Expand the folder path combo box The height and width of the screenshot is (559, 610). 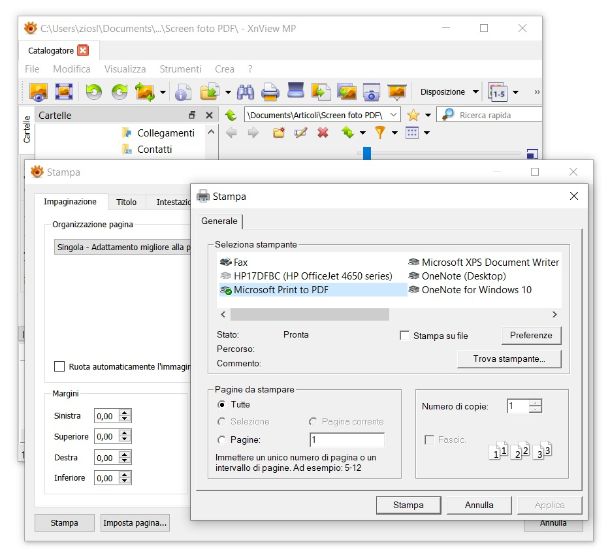tap(394, 115)
